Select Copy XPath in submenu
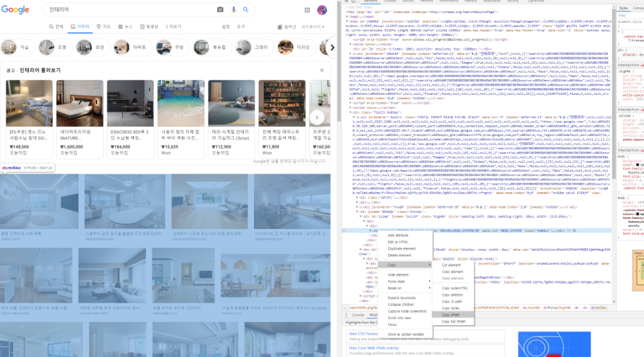This screenshot has width=644, height=357. [454, 315]
